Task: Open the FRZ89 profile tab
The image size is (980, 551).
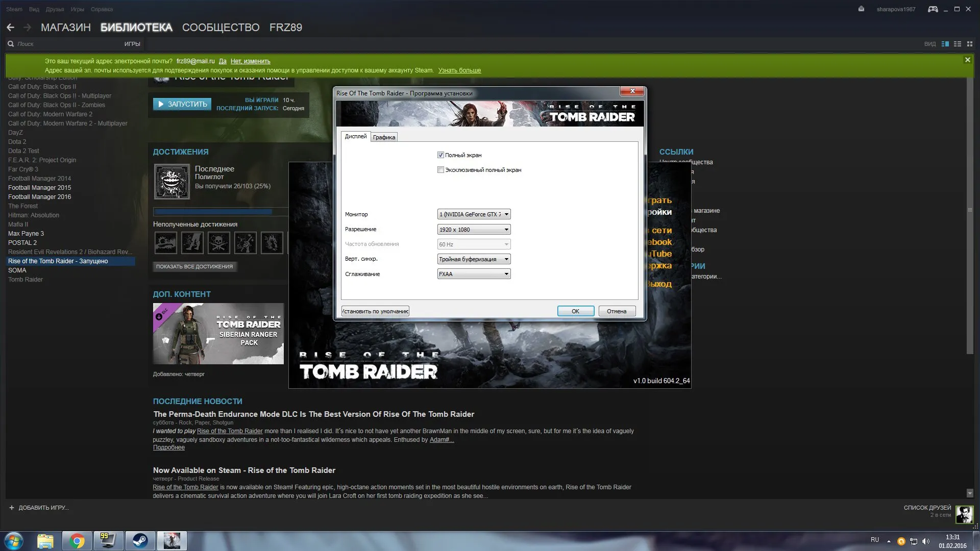Action: coord(286,28)
